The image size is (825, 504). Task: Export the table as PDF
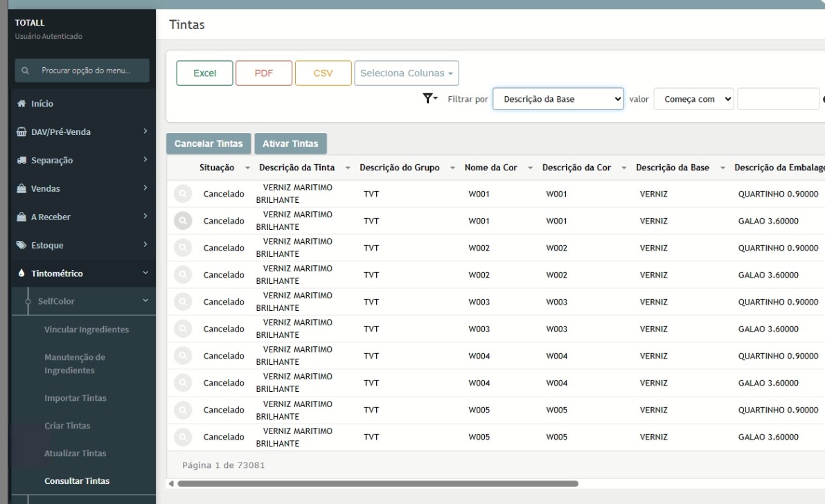(x=264, y=73)
